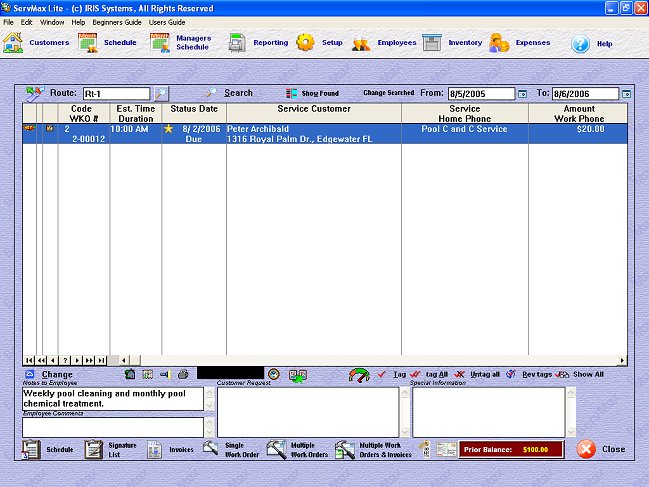Screen dimensions: 649x487
Task: Click the route map icon beside Route label
Action: 35,94
